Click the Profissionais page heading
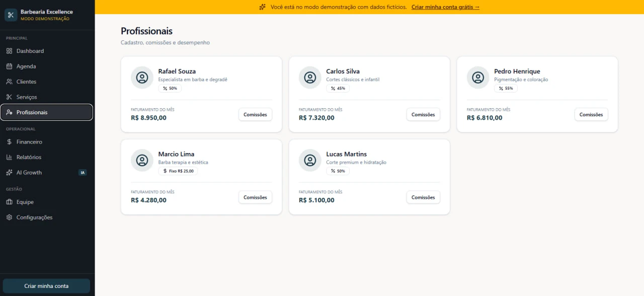Image resolution: width=644 pixels, height=296 pixels. click(146, 31)
